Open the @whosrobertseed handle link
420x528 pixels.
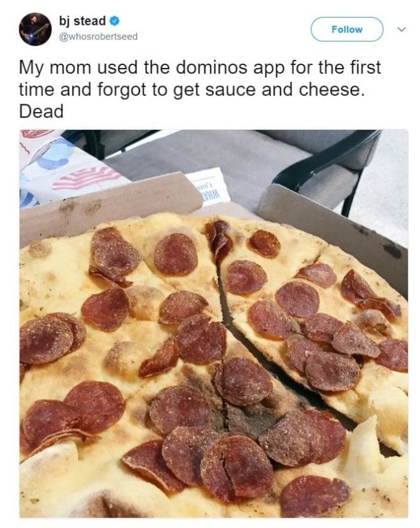coord(98,36)
